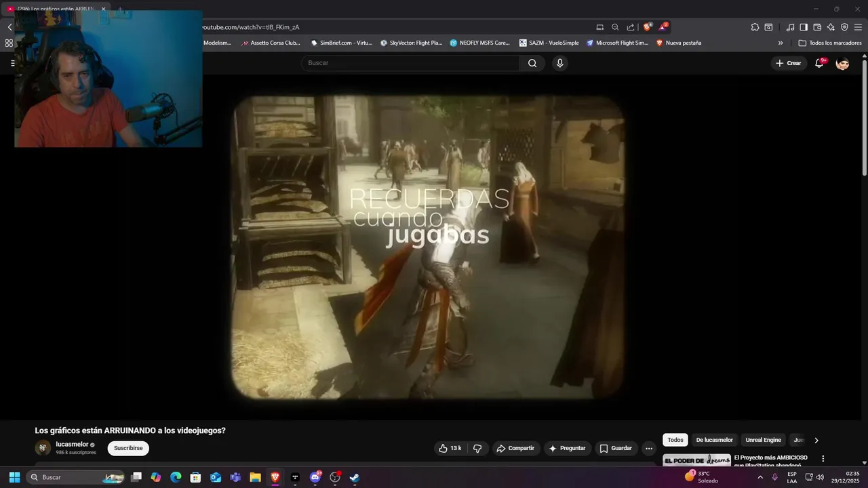The image size is (868, 488).
Task: Open the volume speaker icon in system tray
Action: click(x=820, y=477)
